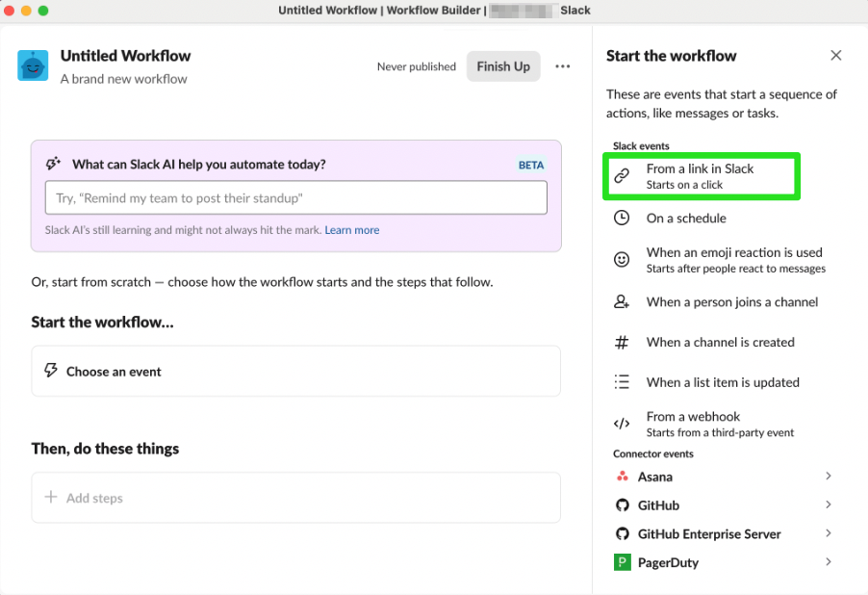Image resolution: width=868 pixels, height=595 pixels.
Task: Click the Asana connector icon
Action: coord(623,476)
